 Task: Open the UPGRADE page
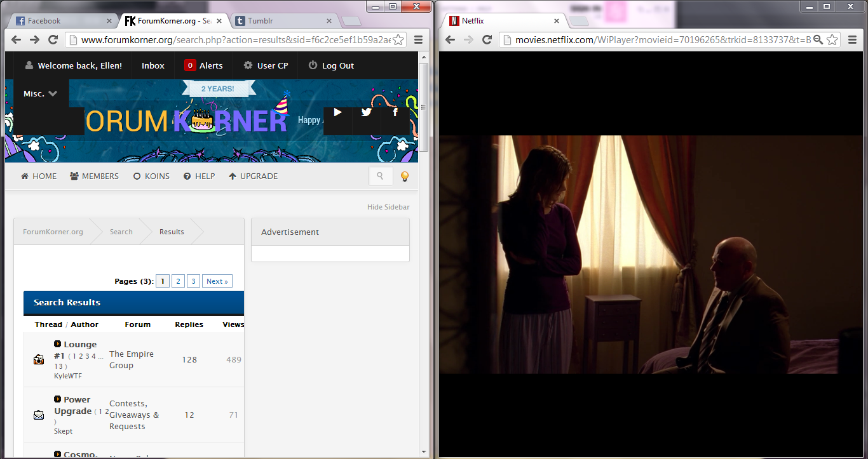253,176
